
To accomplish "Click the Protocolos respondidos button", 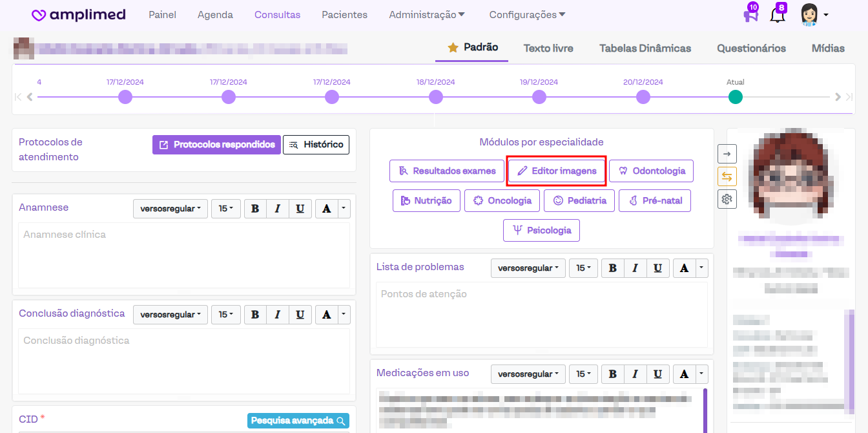I will click(x=217, y=145).
